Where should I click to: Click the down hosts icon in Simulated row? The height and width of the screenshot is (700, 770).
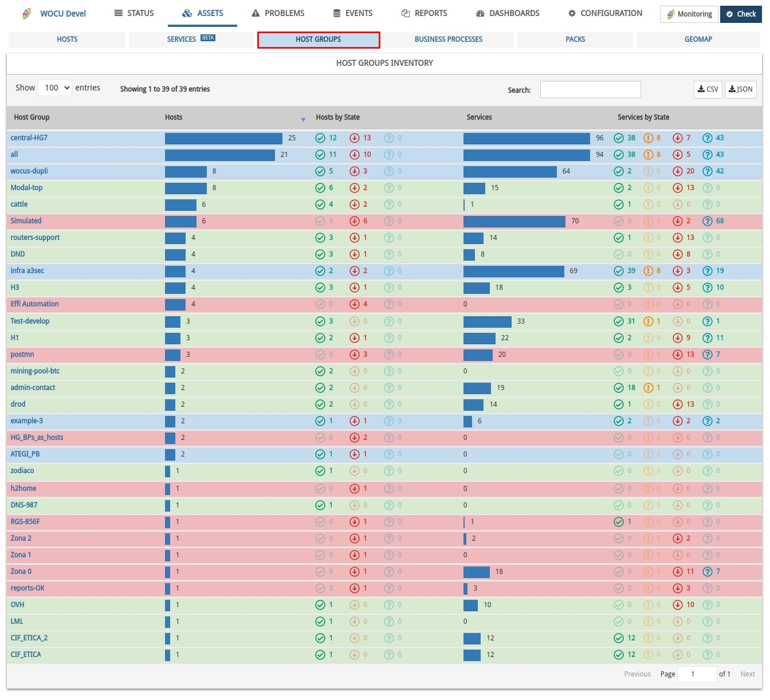355,221
